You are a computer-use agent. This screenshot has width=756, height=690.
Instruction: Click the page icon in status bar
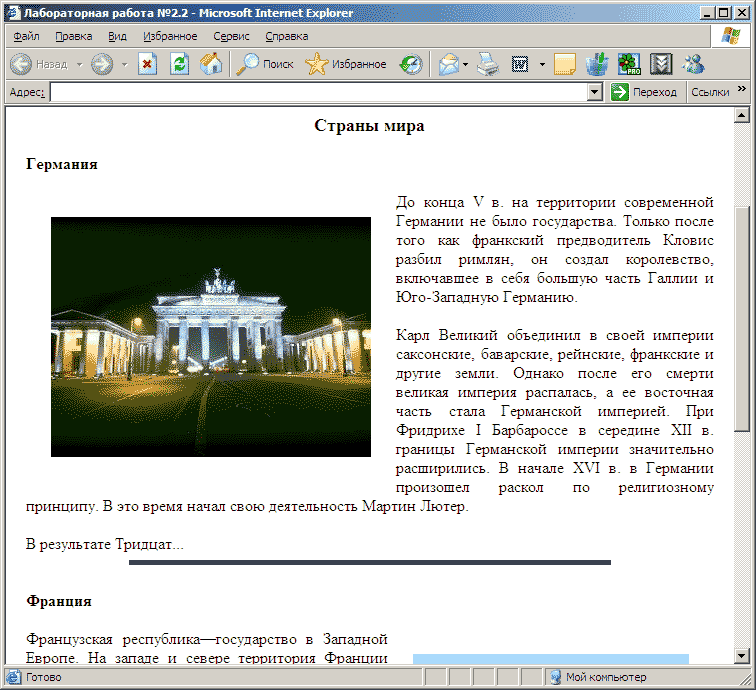[x=13, y=677]
